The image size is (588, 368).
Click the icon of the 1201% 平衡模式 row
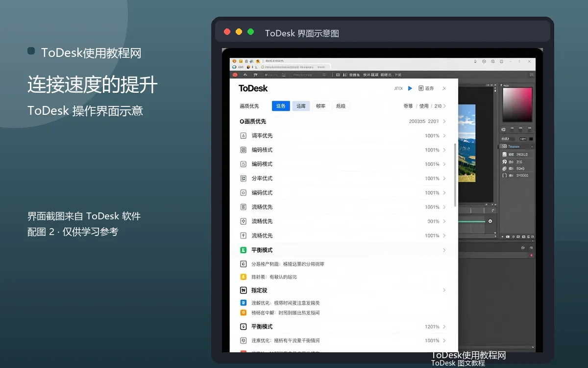pos(243,326)
